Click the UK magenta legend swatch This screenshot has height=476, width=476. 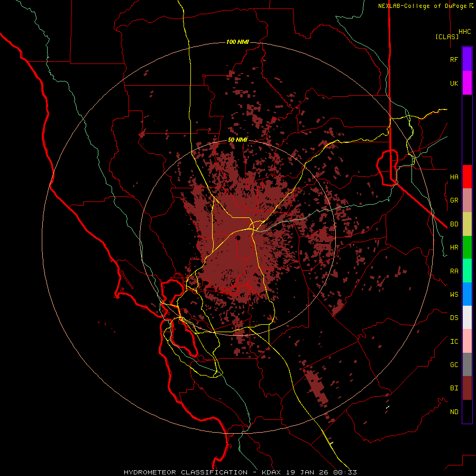click(x=467, y=83)
